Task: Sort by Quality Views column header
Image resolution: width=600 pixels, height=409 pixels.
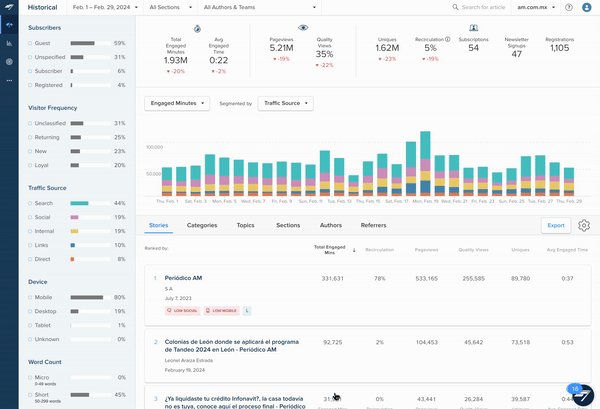Action: click(473, 250)
